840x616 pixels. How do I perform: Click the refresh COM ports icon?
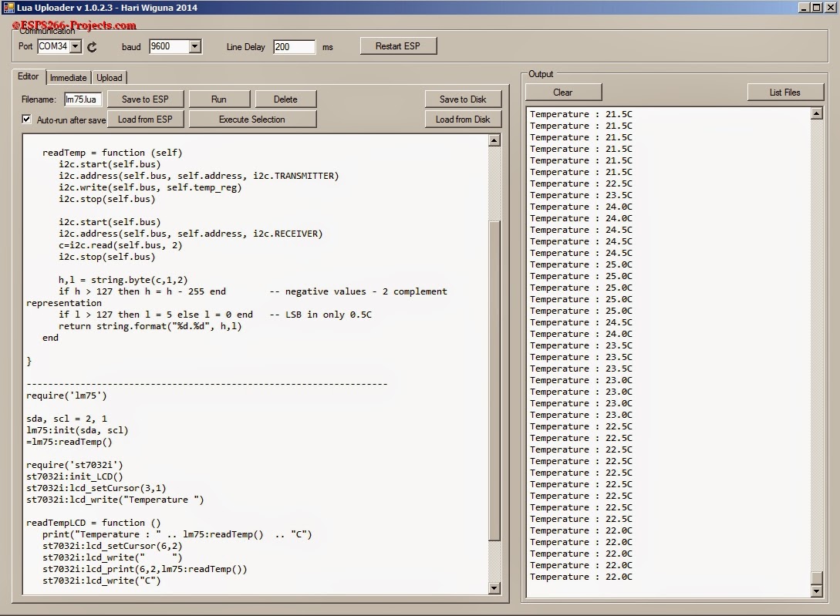point(92,47)
